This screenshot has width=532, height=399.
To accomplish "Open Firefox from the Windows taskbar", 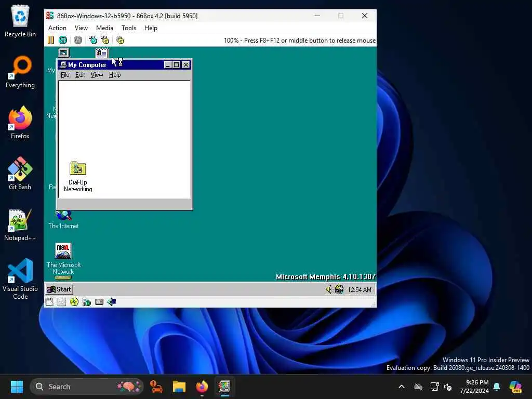I will 202,387.
